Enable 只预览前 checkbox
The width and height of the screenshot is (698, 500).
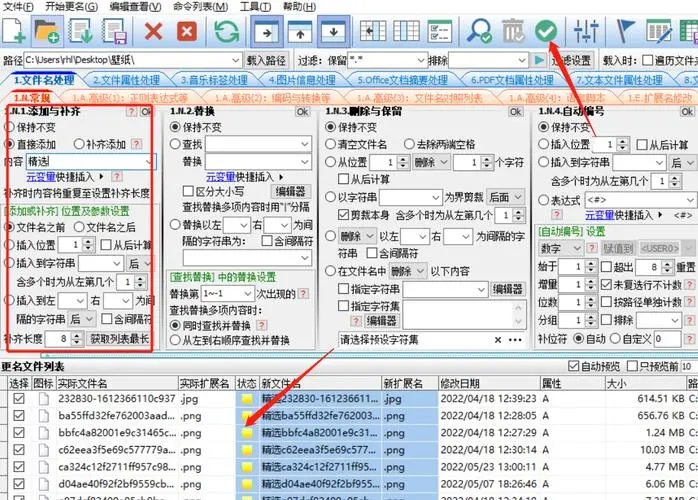(632, 366)
